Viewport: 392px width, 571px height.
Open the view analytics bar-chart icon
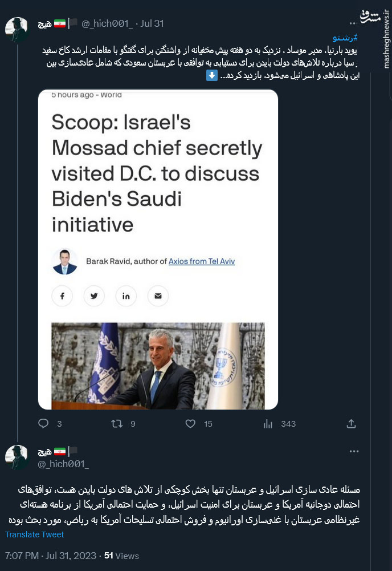tap(268, 424)
